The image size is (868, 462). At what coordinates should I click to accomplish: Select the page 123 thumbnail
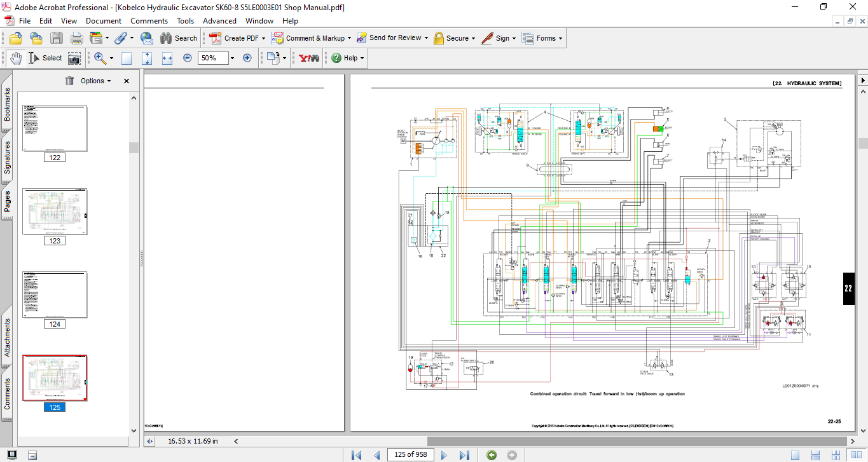(x=55, y=212)
